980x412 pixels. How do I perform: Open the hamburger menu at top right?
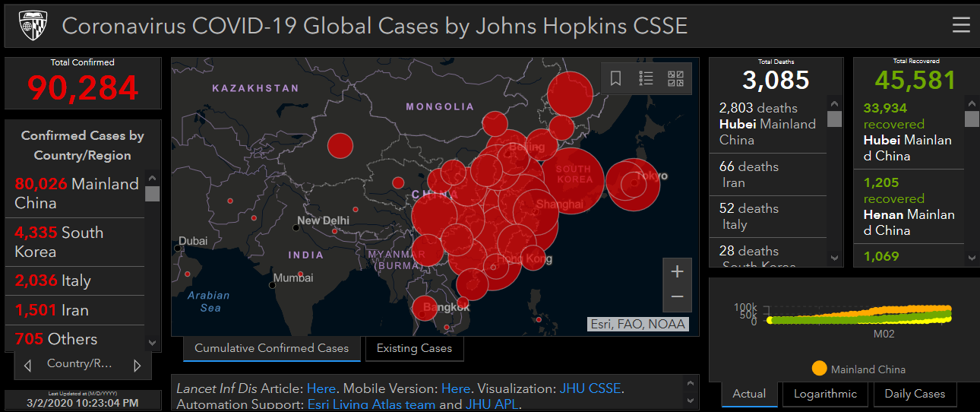tap(961, 26)
